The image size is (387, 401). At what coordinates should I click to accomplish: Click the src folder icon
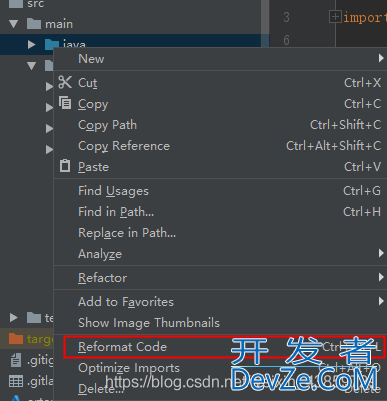[16, 4]
